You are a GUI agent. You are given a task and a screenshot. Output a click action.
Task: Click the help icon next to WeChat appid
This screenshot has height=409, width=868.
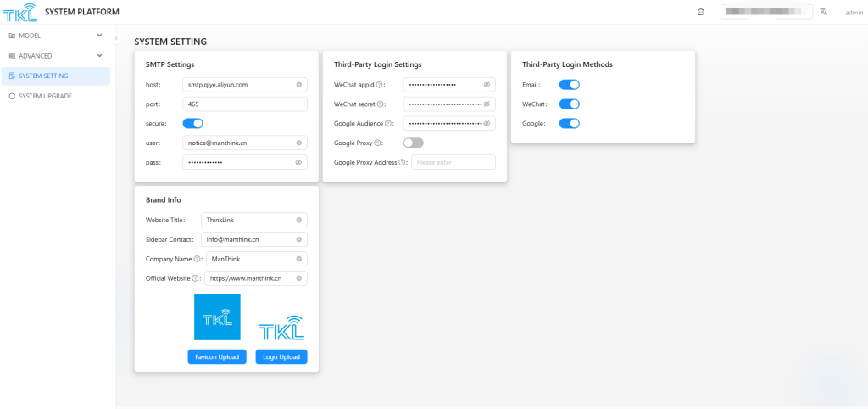coord(379,85)
